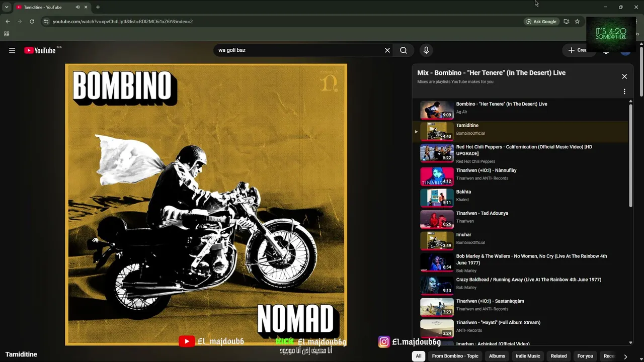Click the Mix playlist heading title

point(492,73)
